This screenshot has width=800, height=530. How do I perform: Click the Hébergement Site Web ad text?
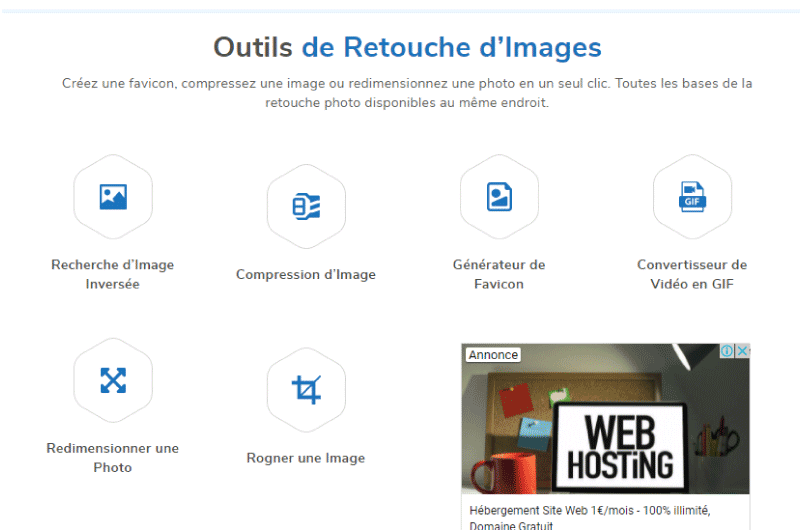pyautogui.click(x=590, y=517)
